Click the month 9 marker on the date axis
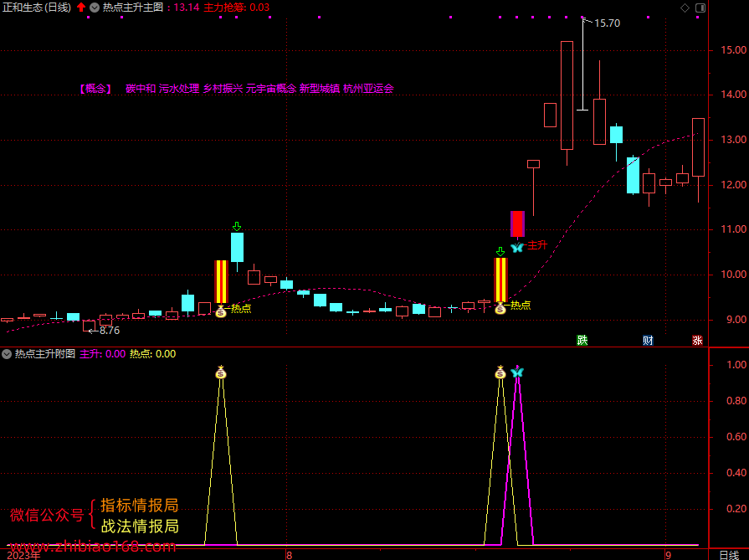 pos(668,555)
